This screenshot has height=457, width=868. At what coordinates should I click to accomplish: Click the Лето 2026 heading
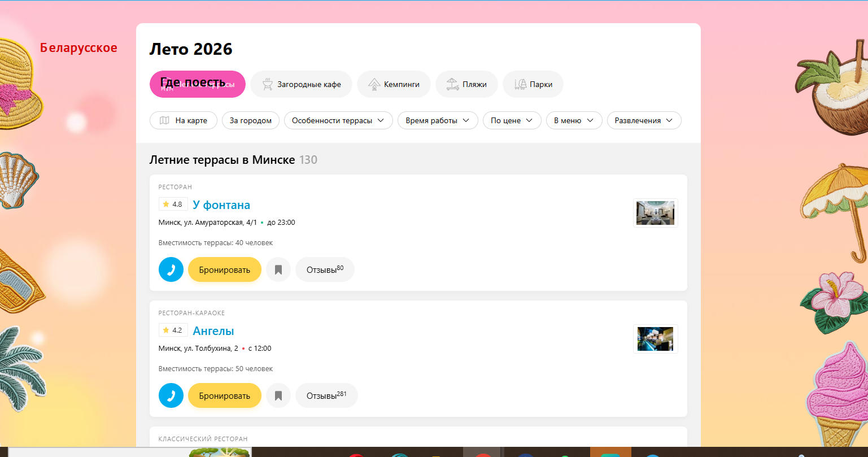(191, 49)
